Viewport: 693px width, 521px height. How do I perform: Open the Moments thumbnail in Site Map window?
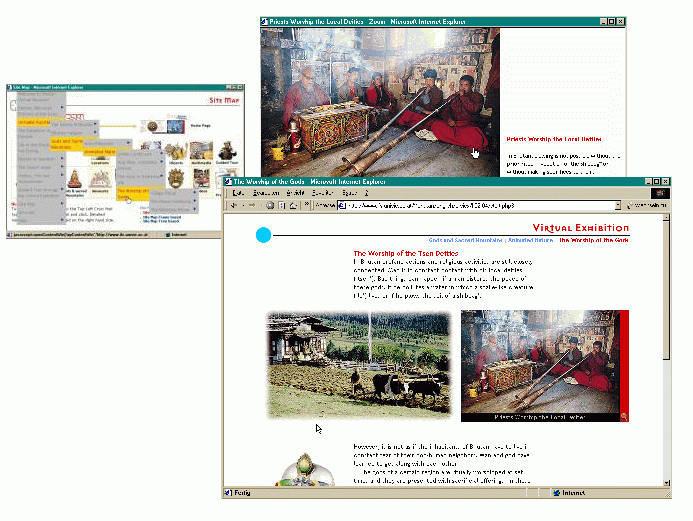pyautogui.click(x=100, y=179)
